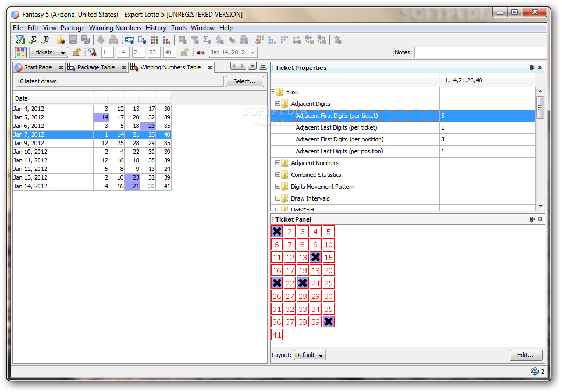Unmark the crossed-out number 14 cell

[x=316, y=257]
